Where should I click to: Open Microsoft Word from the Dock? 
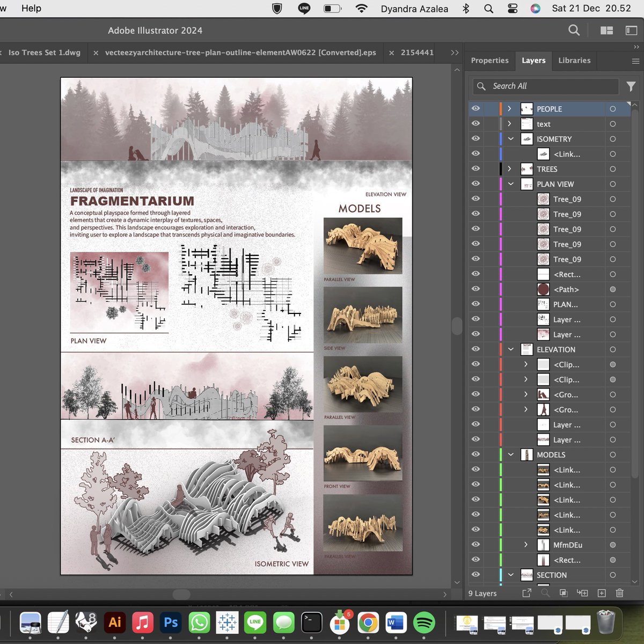pos(396,623)
